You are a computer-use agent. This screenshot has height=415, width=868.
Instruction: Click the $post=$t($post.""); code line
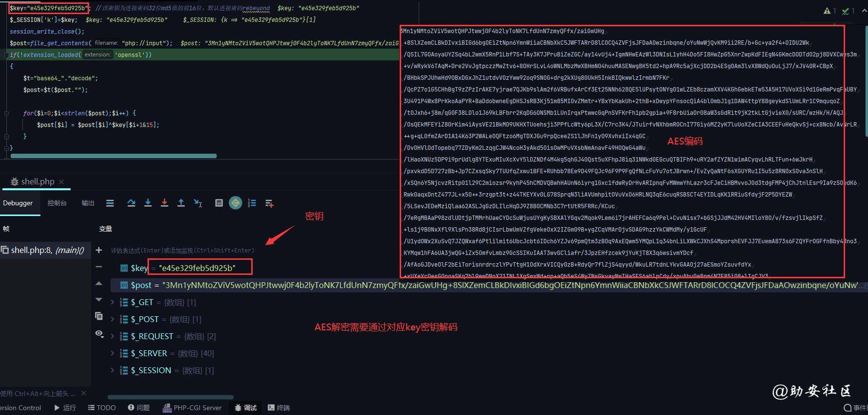coord(55,90)
